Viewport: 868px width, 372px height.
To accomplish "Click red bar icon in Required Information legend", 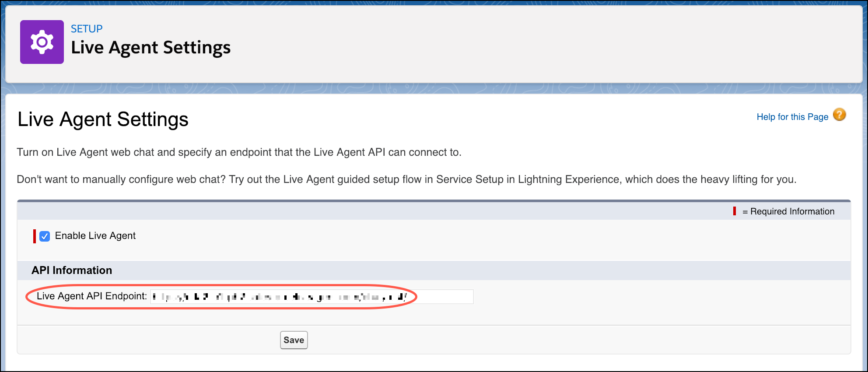I will tap(735, 211).
